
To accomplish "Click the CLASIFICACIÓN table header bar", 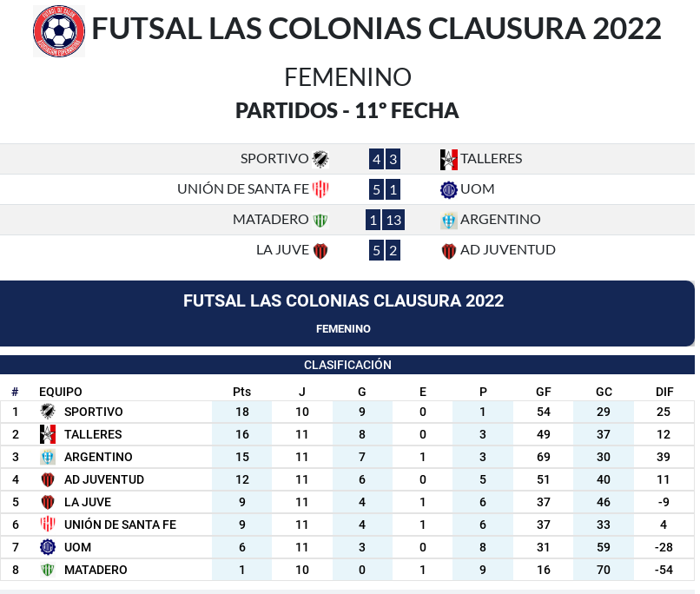I will pos(347,365).
